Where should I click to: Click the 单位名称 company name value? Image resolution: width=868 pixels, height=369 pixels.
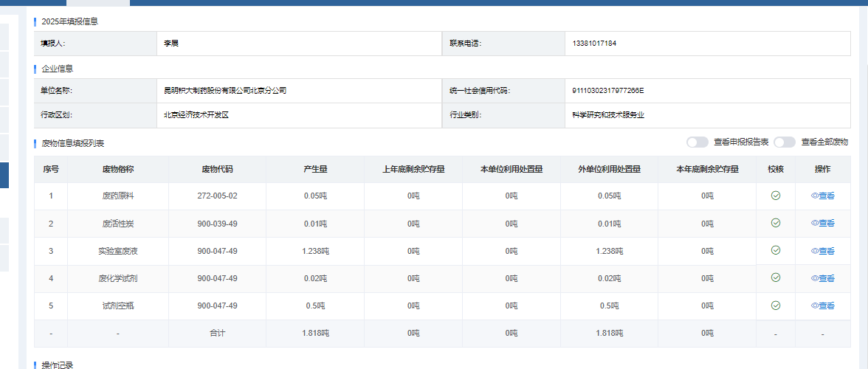point(225,91)
